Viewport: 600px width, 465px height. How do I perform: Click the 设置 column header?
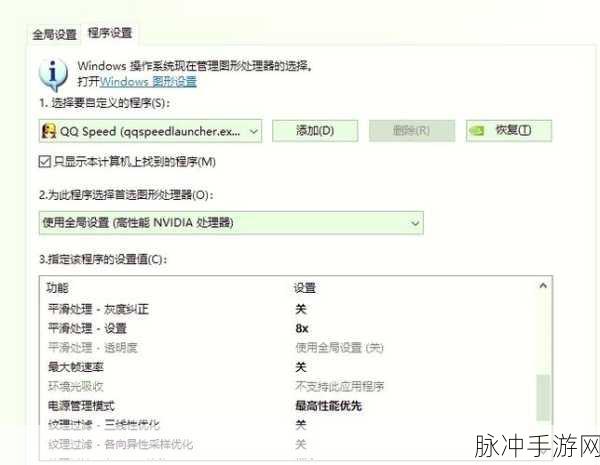coord(304,288)
